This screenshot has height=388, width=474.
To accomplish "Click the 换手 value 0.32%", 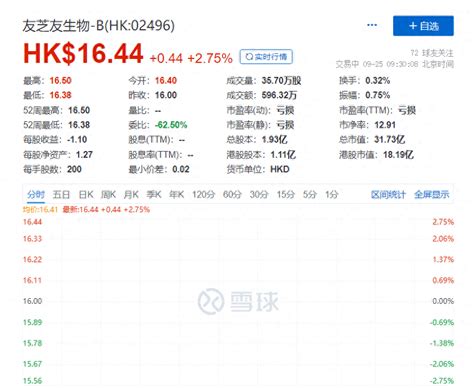I will tap(378, 81).
